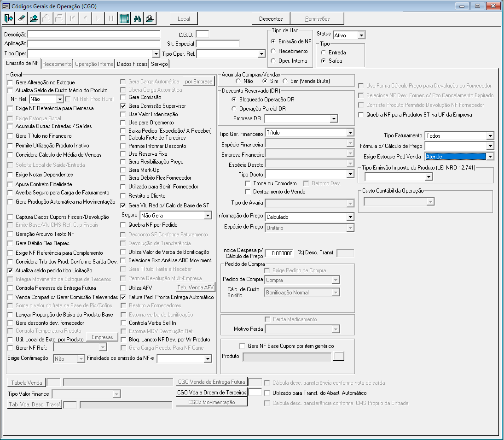Click the greyed-out folder icon after the add icon
The image size is (504, 440).
[46, 18]
